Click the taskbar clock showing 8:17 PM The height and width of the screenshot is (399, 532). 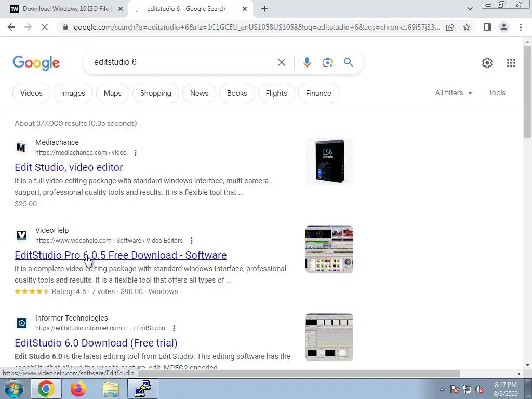click(x=506, y=389)
